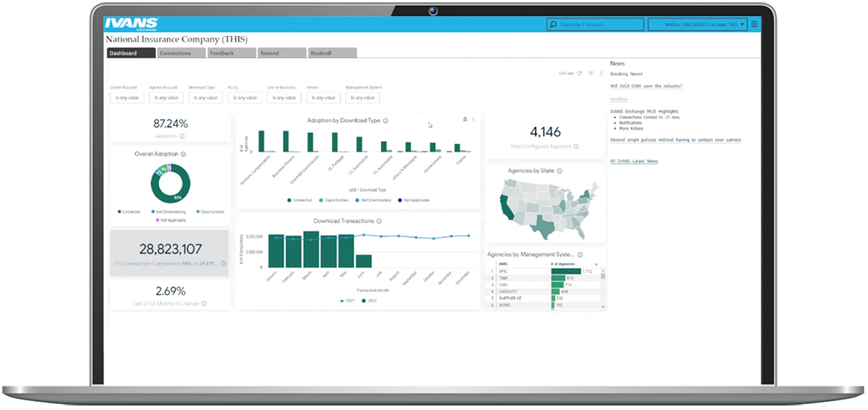Toggle Connected legend in Overall Adoption

point(129,211)
